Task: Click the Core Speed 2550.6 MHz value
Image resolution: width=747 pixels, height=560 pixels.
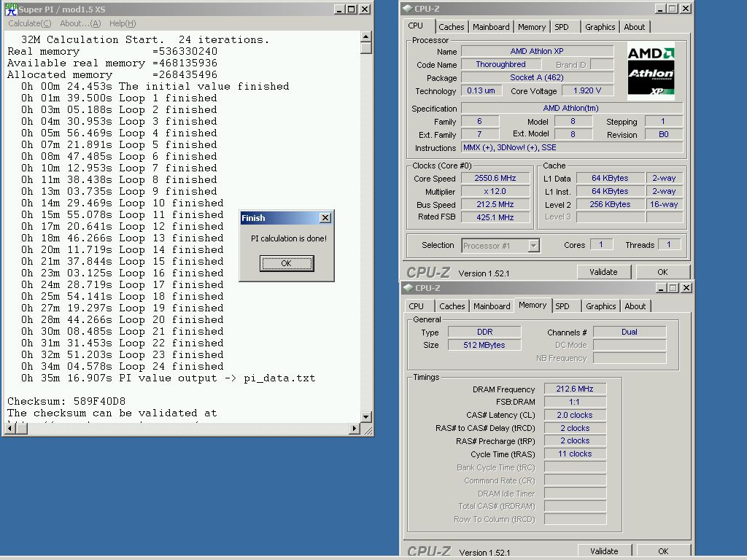Action: tap(495, 178)
